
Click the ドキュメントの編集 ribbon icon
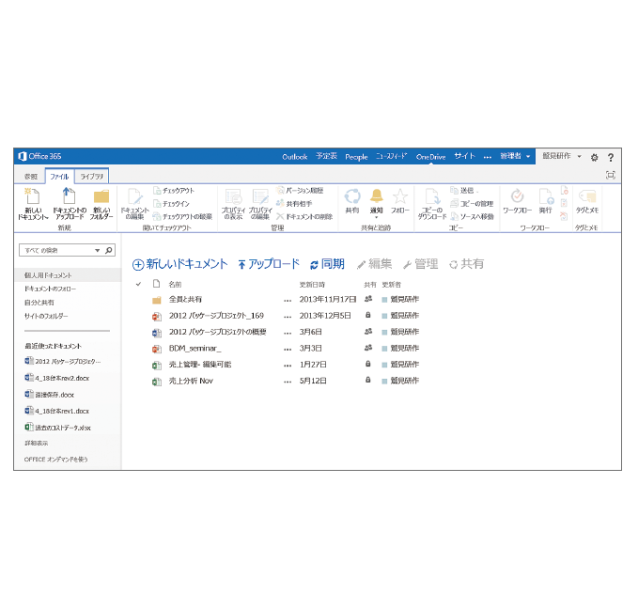pyautogui.click(x=135, y=203)
